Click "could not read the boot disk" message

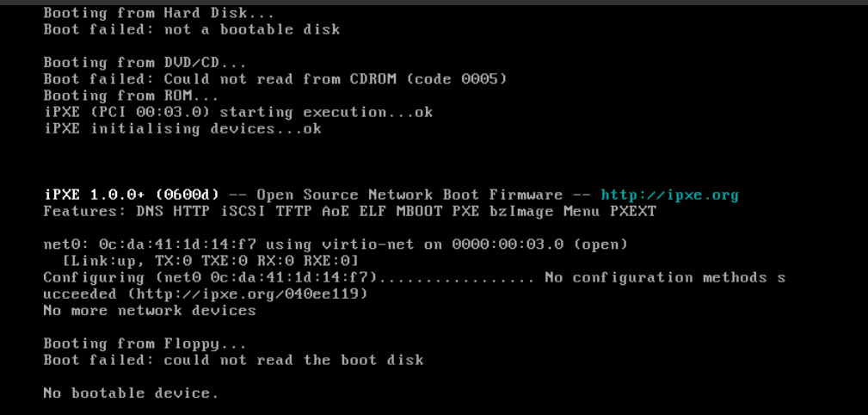[x=294, y=360]
